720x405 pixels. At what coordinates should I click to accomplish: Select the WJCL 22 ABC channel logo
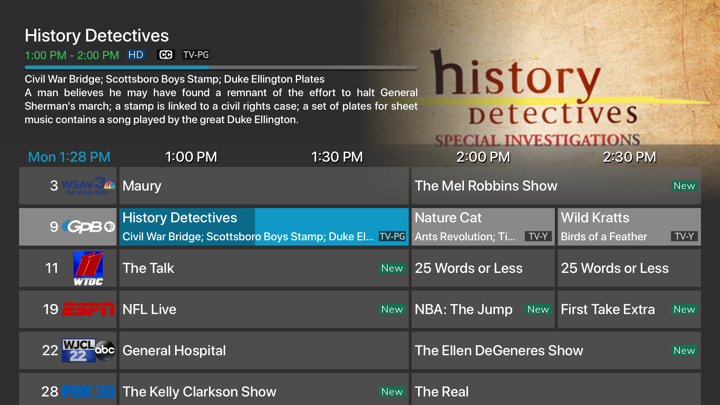(89, 350)
